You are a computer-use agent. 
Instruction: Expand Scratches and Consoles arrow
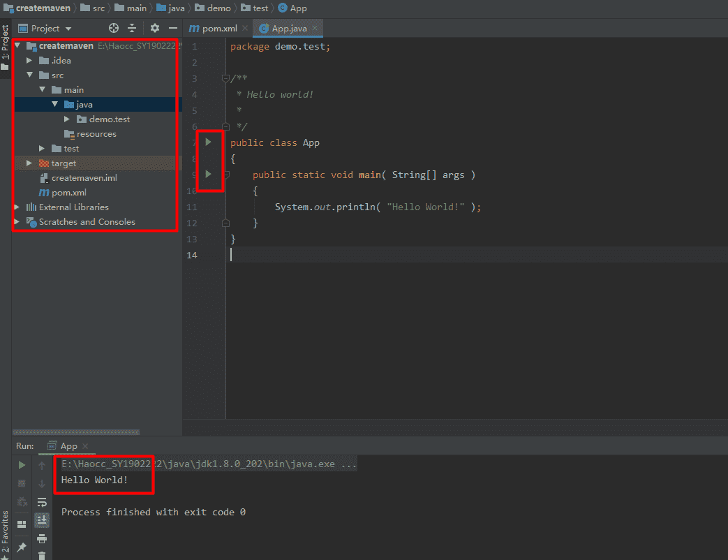pos(17,221)
